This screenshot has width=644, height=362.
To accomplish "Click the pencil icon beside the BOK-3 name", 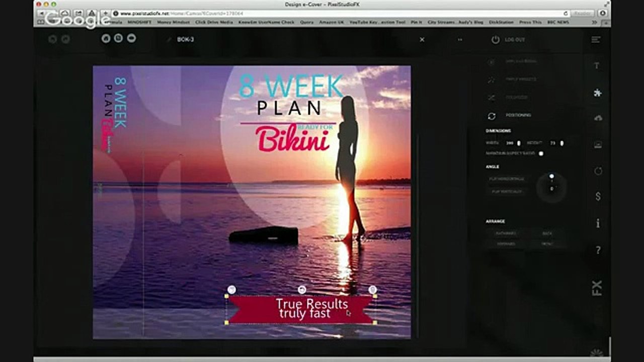I will tap(169, 39).
